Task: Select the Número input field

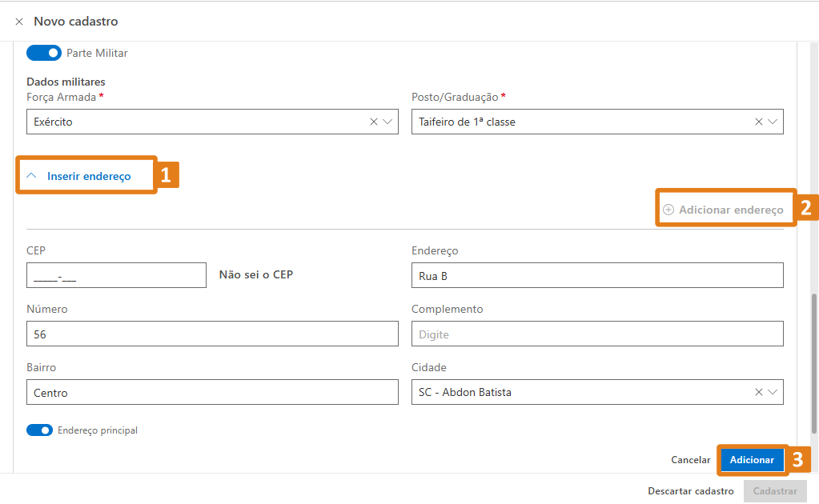Action: coord(212,334)
